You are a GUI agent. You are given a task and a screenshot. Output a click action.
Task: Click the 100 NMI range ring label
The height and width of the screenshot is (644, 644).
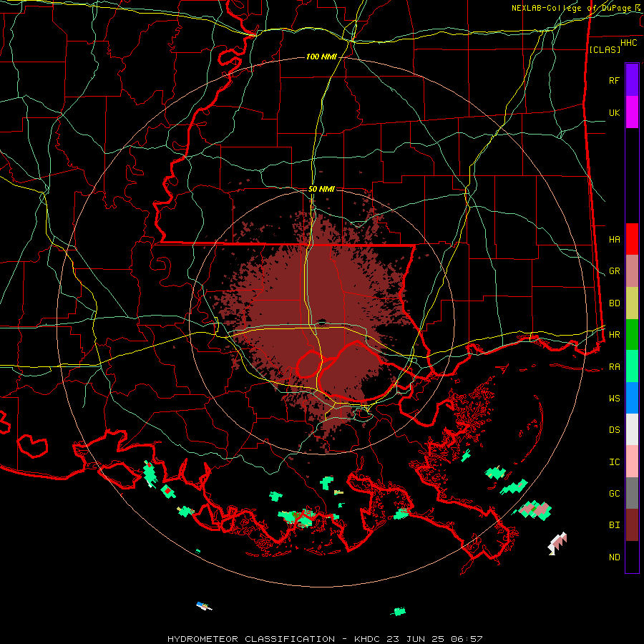pos(321,57)
